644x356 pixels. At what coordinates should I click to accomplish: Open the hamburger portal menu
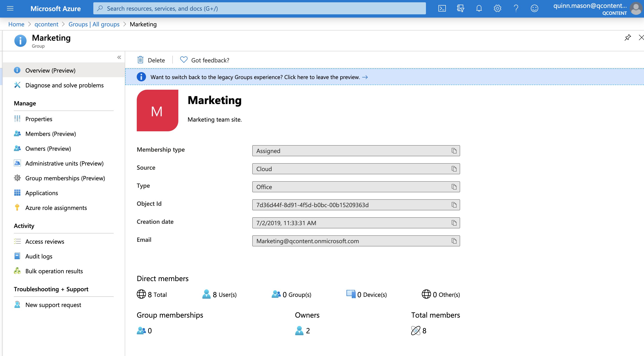click(x=10, y=9)
